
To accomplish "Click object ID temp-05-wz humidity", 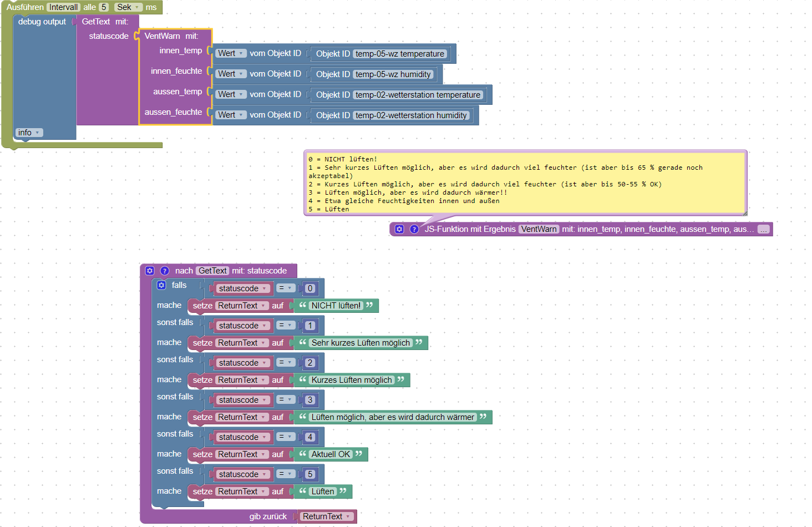I will point(393,74).
